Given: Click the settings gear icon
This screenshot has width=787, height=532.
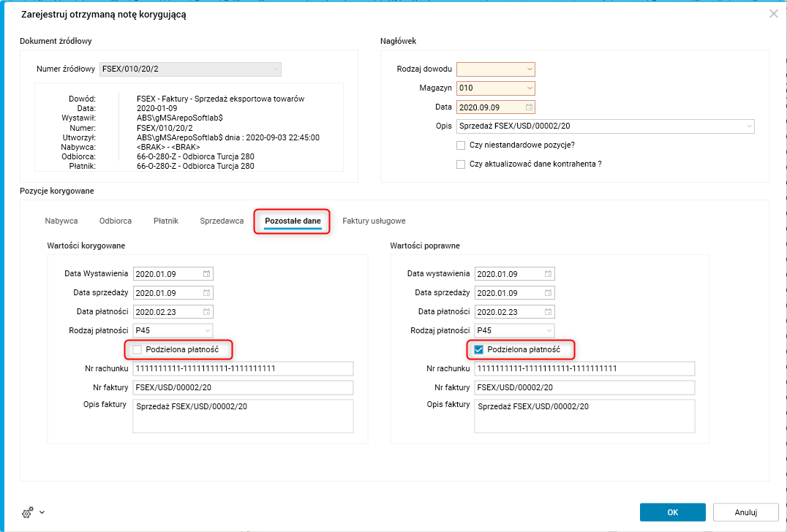Looking at the screenshot, I should pyautogui.click(x=28, y=512).
